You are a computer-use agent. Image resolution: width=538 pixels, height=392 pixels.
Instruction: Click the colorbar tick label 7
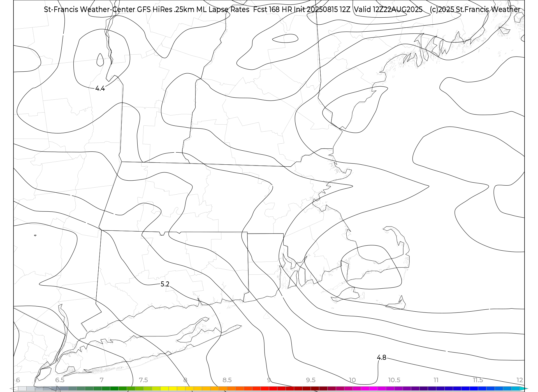(x=101, y=380)
